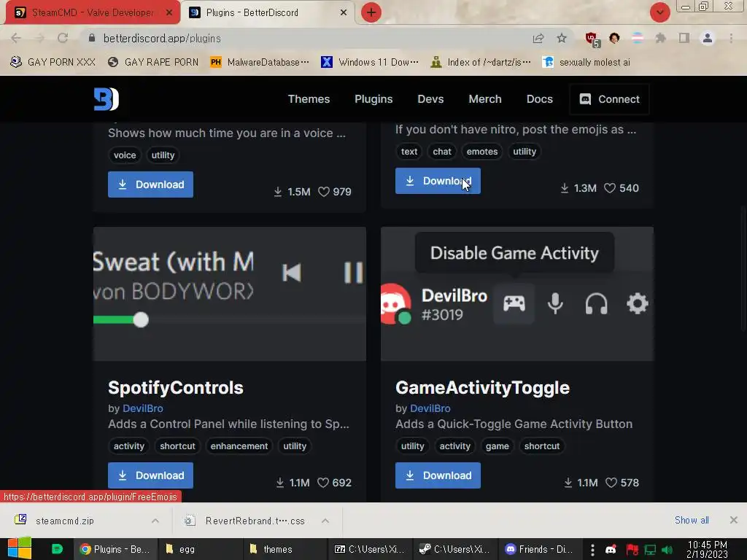Switch to Friends - Discord taskbar item
The height and width of the screenshot is (560, 747).
pyautogui.click(x=539, y=549)
